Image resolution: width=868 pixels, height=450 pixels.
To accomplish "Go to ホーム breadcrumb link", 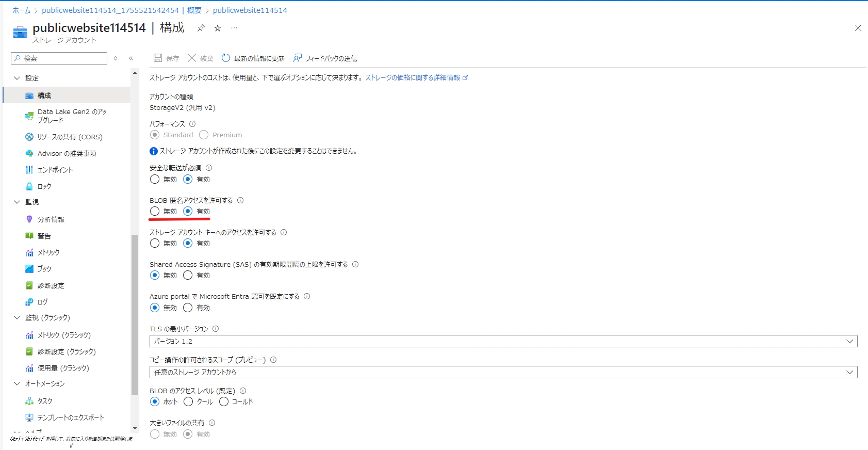I will [22, 10].
